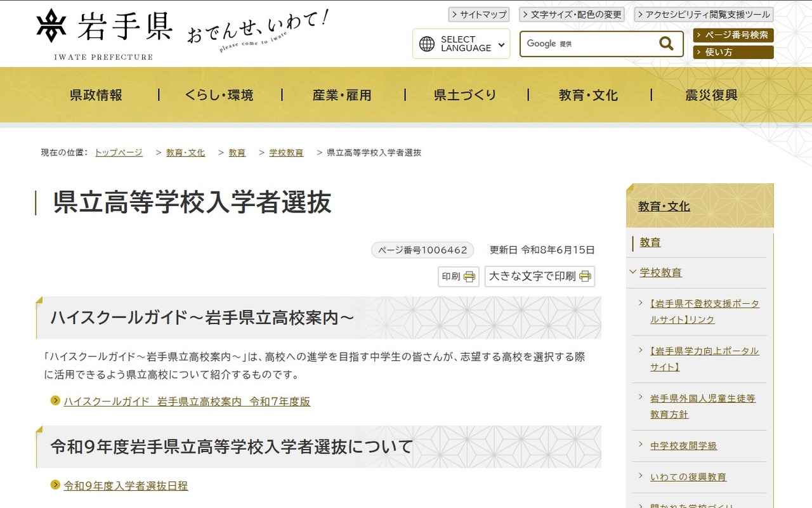Viewport: 812px width, 508px height.
Task: Click the printer icon on 大きな文字で印刷
Action: [x=585, y=277]
